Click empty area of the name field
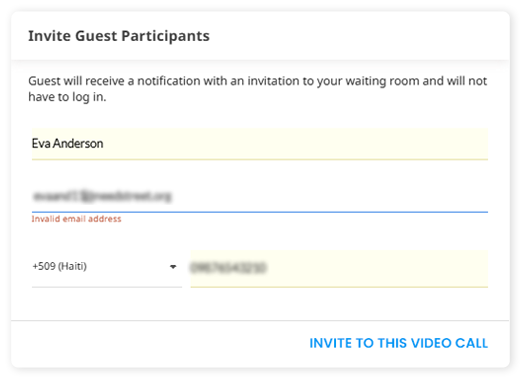Viewport: 520px width, 379px height. (x=293, y=144)
